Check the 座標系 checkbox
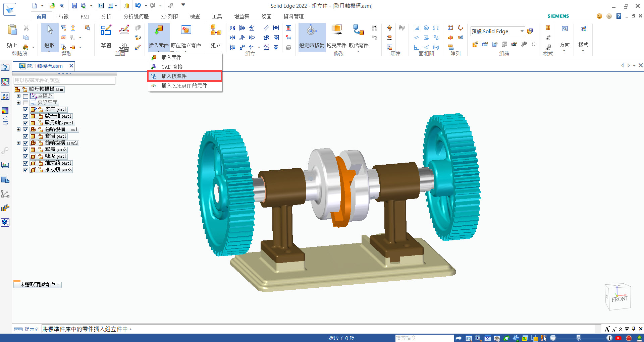Screen dimensions: 644x342 25,96
